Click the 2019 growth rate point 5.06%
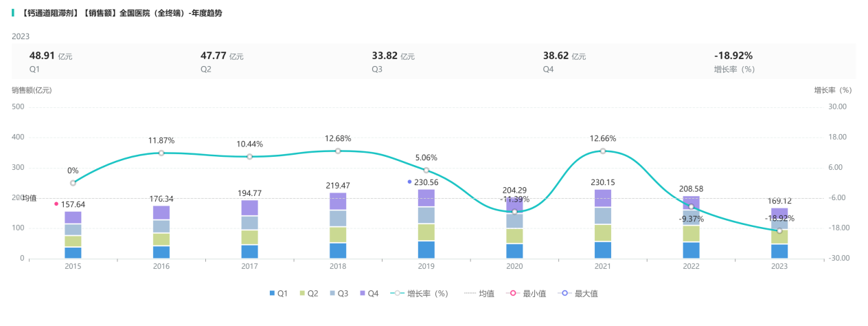 426,170
